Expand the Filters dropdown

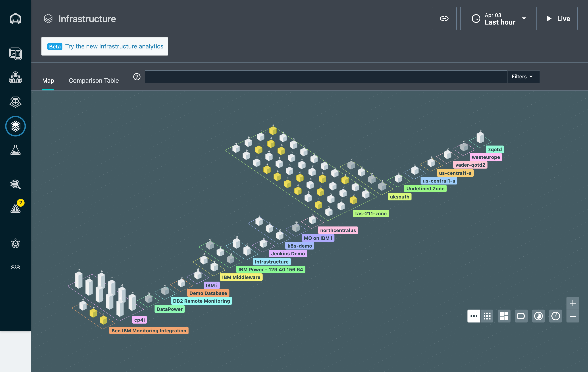523,76
